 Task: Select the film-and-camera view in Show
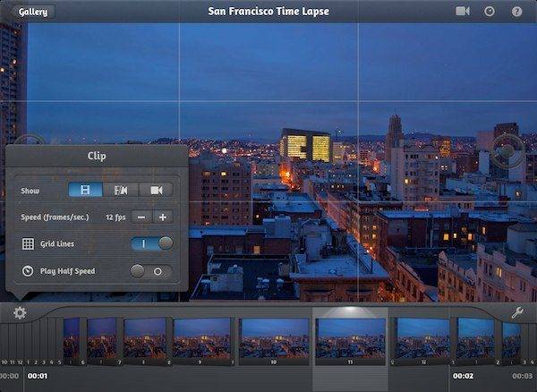point(120,190)
